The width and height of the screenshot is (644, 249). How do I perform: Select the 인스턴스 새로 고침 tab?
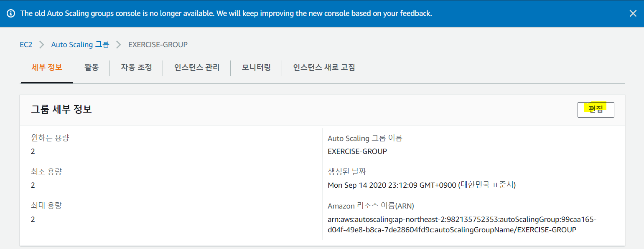tap(324, 67)
